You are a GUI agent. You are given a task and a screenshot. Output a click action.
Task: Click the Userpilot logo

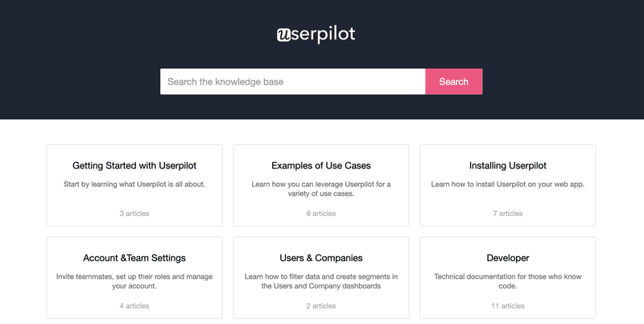click(315, 35)
